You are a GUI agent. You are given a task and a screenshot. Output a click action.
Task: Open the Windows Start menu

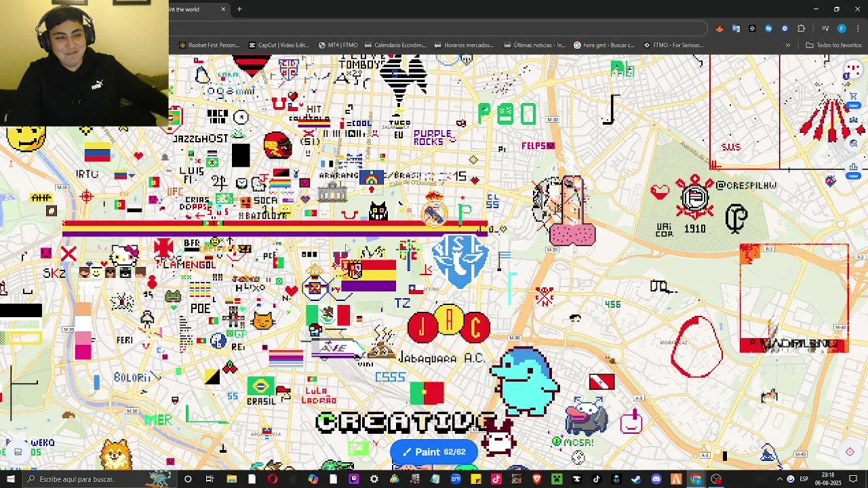(x=10, y=479)
